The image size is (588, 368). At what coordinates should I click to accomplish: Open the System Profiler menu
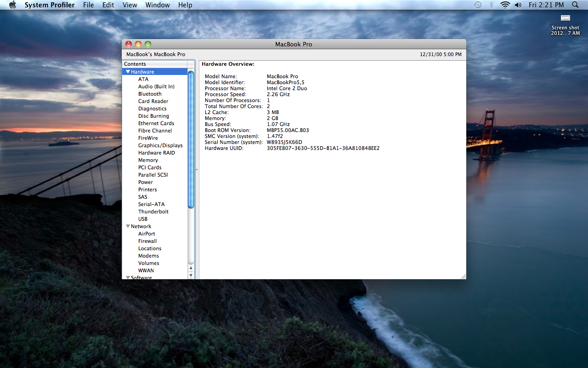50,5
